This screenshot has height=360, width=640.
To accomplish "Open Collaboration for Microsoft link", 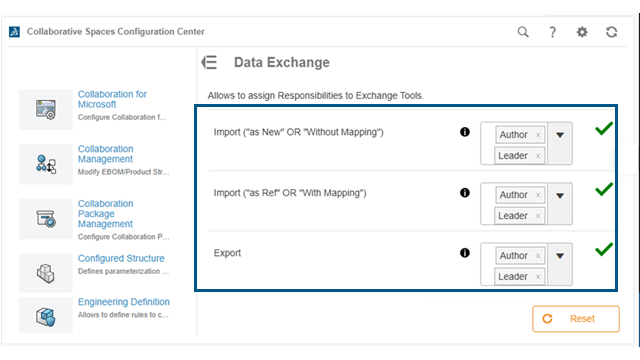I will click(x=112, y=99).
